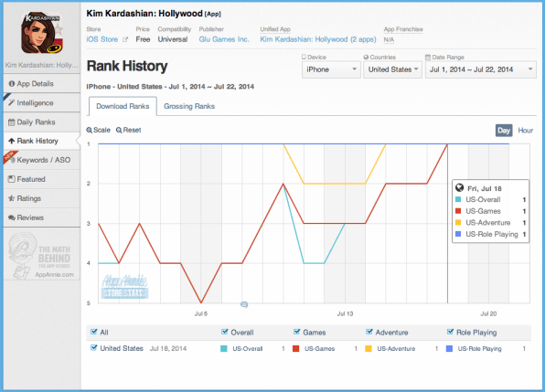
Task: Open Daily Ranks in the sidebar
Action: [x=42, y=122]
